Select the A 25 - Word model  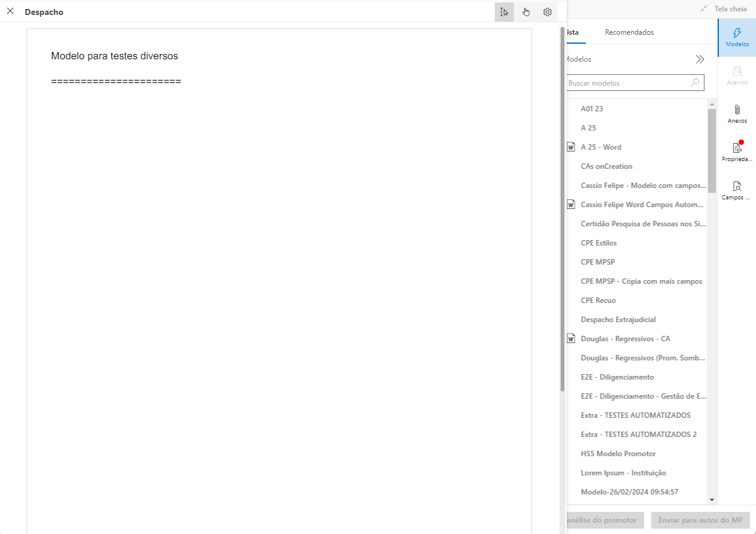pyautogui.click(x=601, y=147)
